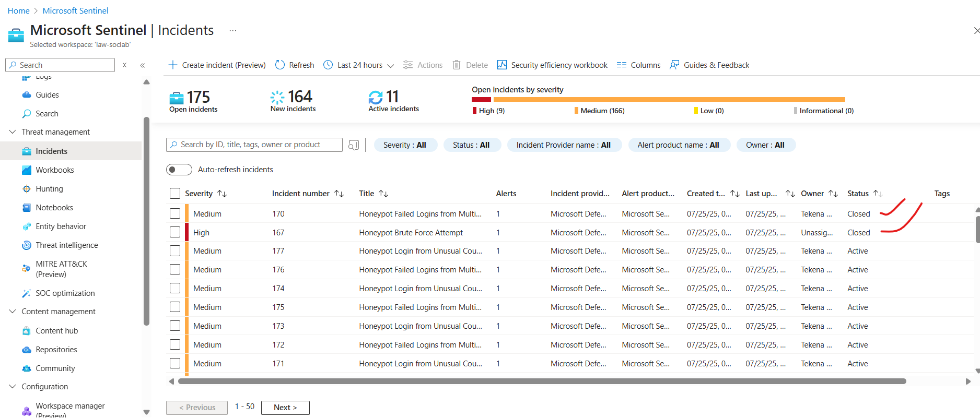Click the incident search input field

pyautogui.click(x=254, y=145)
